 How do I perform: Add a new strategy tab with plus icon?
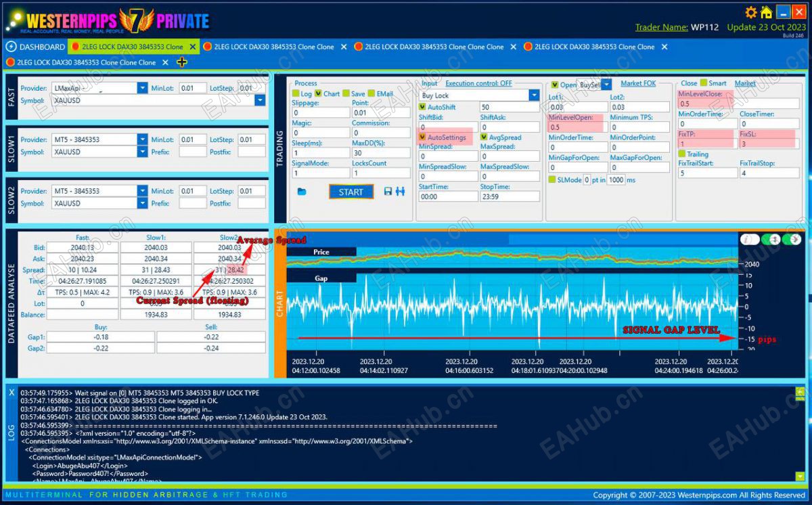point(181,62)
